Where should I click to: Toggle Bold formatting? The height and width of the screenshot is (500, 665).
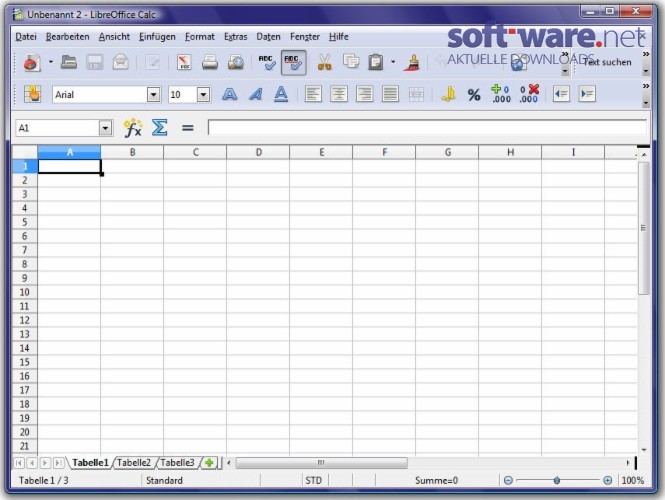tap(229, 94)
